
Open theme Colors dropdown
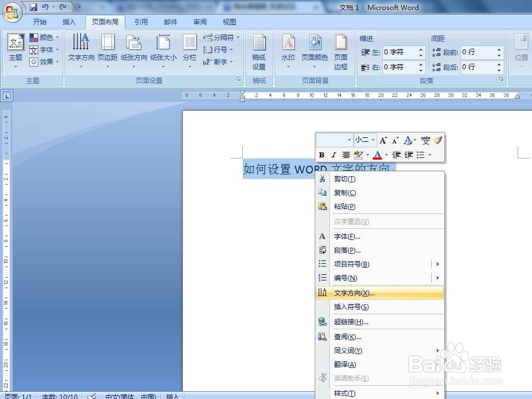click(44, 37)
